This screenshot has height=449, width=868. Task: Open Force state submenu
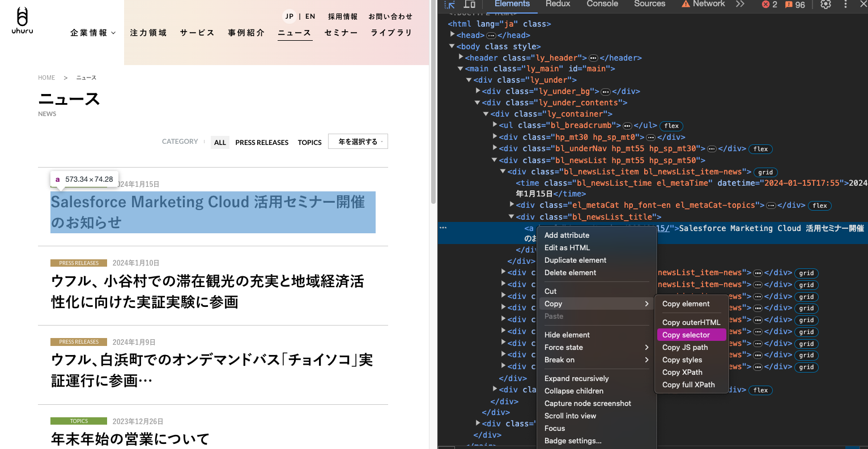pos(597,347)
